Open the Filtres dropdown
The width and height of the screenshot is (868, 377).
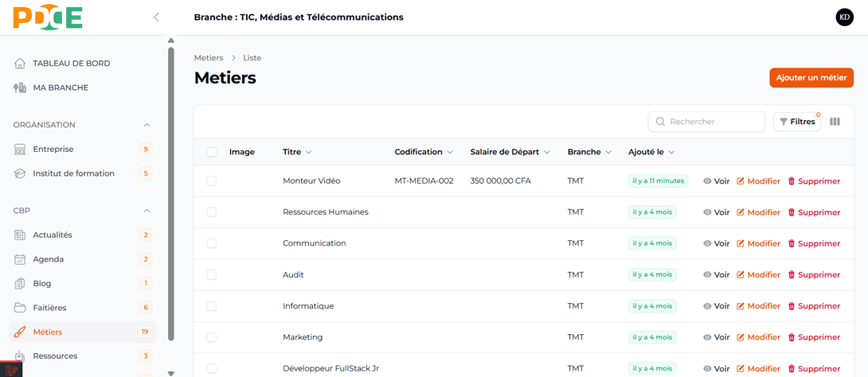pyautogui.click(x=797, y=122)
